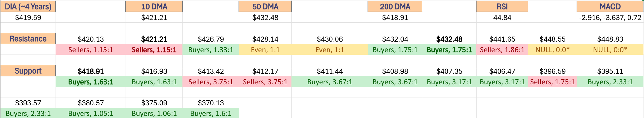Select the yellow NULL, 0:0* cell under $448.55
The width and height of the screenshot is (644, 118).
(552, 50)
